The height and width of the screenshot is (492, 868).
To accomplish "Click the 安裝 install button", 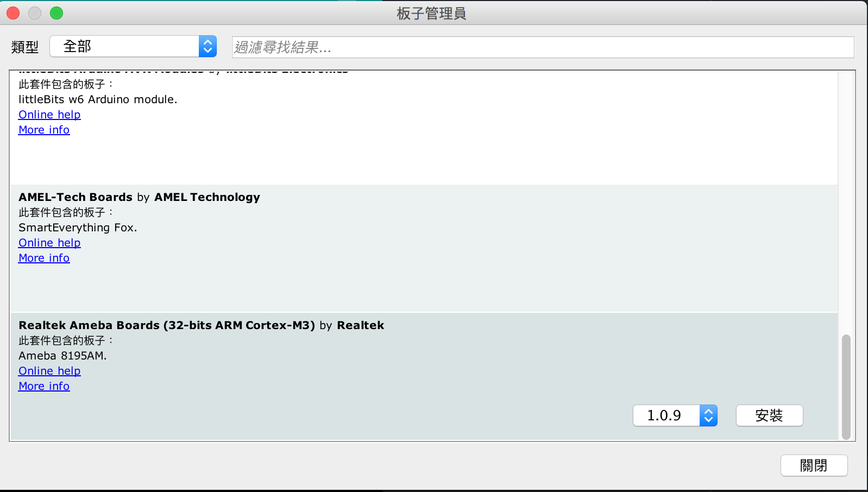I will [769, 415].
